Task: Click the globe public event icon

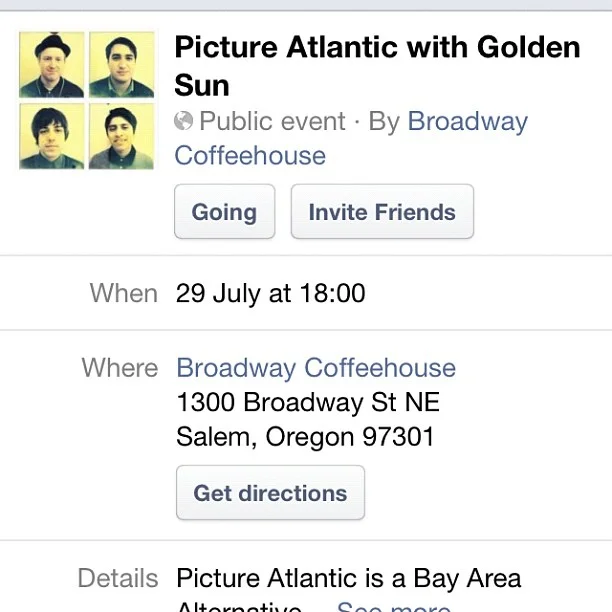Action: [183, 121]
